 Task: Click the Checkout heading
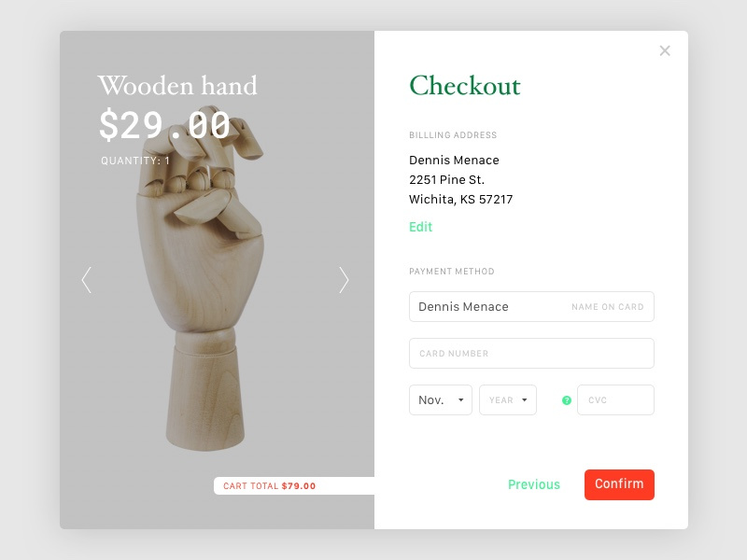click(465, 86)
